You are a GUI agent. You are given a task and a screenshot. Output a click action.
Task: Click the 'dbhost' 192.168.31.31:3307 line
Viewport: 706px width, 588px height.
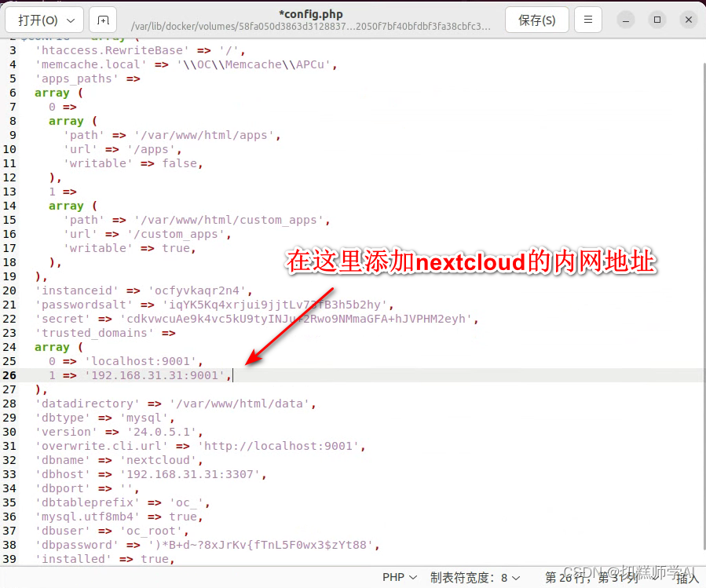(x=151, y=474)
